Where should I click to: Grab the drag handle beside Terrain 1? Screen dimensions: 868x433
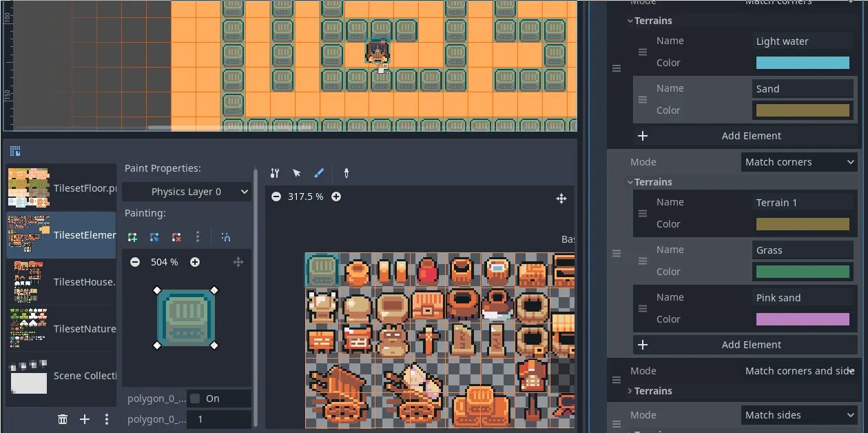(643, 214)
